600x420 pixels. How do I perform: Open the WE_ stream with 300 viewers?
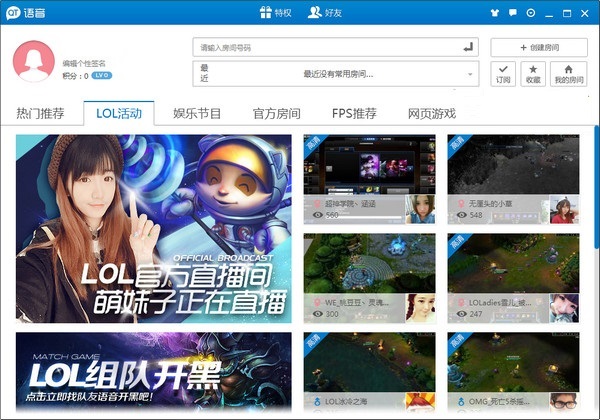pyautogui.click(x=369, y=278)
